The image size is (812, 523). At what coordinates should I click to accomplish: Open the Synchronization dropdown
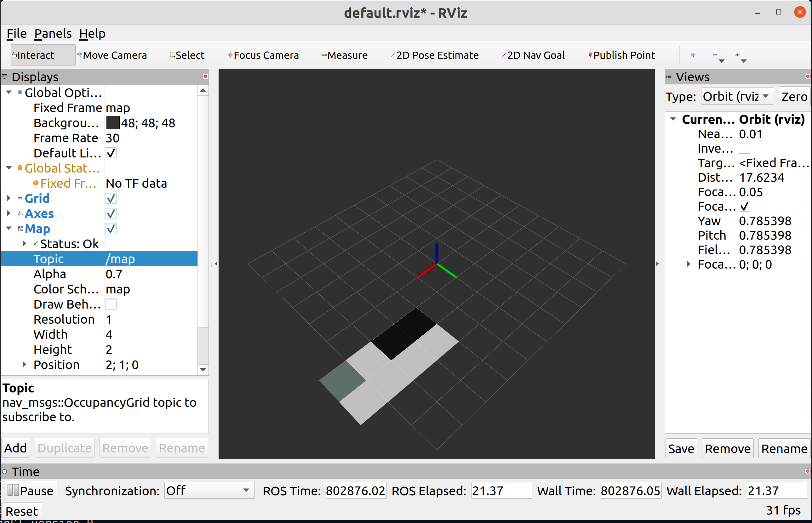[209, 490]
